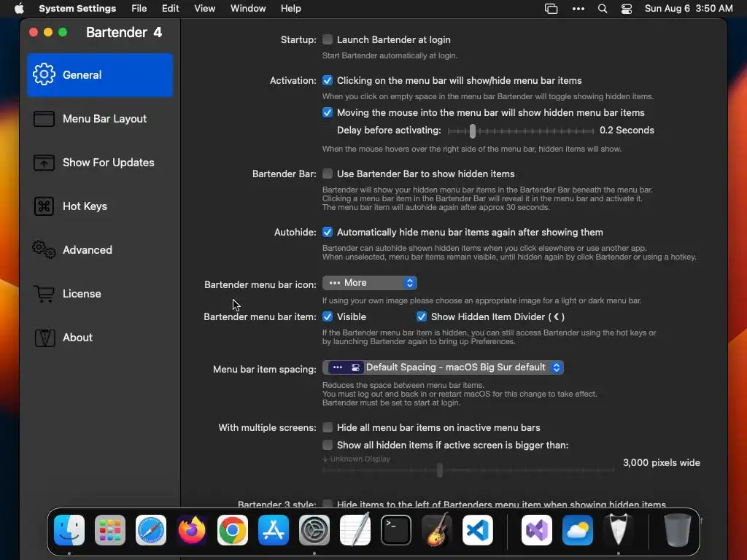Click the Bartender three-dots menu bar icon
The width and height of the screenshot is (747, 560).
pyautogui.click(x=578, y=9)
